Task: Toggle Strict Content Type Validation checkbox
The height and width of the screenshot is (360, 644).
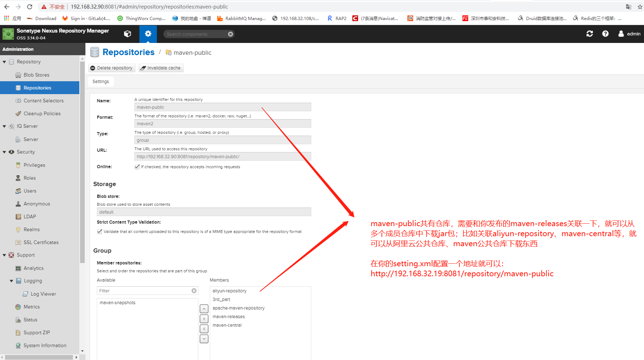Action: 99,232
